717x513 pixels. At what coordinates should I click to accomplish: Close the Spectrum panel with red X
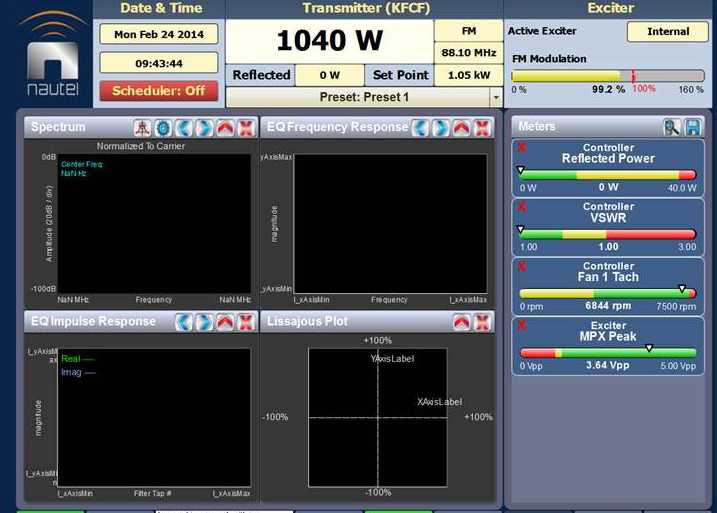click(x=244, y=127)
